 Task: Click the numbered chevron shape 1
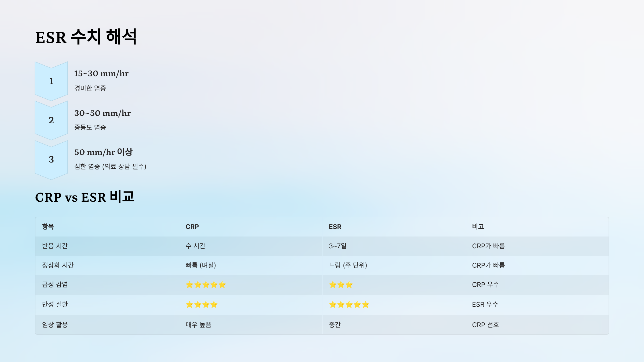[51, 81]
